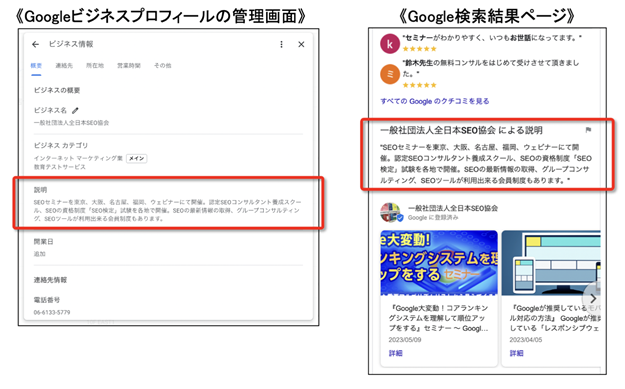The width and height of the screenshot is (625, 389).
Task: Close the ビジネス情報 dialog with X
Action: pos(301,44)
